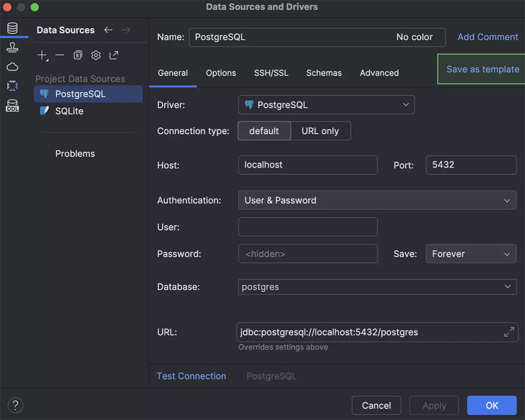The height and width of the screenshot is (420, 525).
Task: Click the help question mark icon
Action: pyautogui.click(x=15, y=405)
